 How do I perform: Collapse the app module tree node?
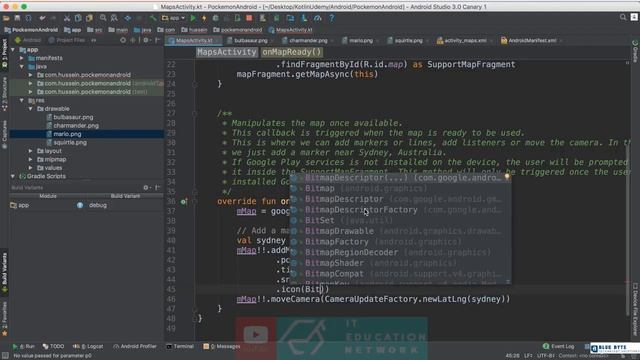click(x=13, y=49)
